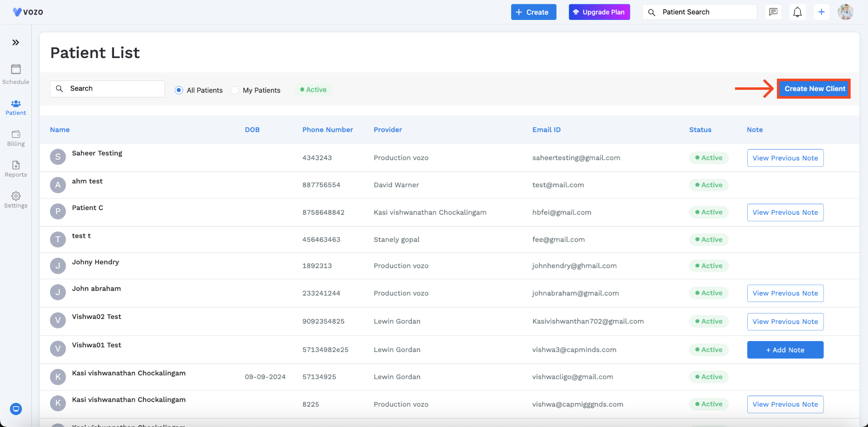
Task: Sort by DOB column header
Action: tap(252, 130)
